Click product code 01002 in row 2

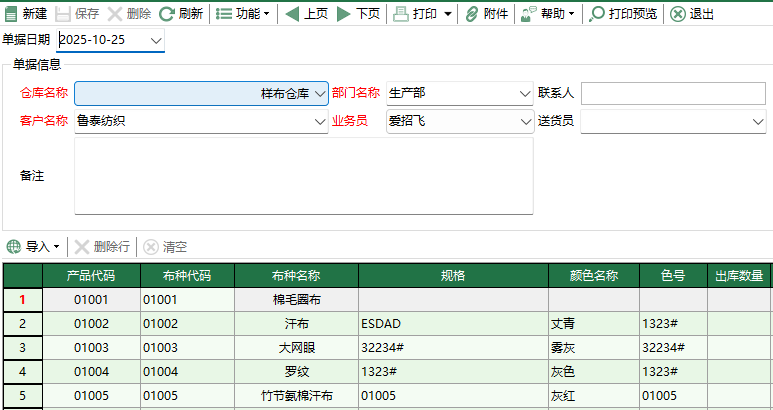tap(91, 324)
